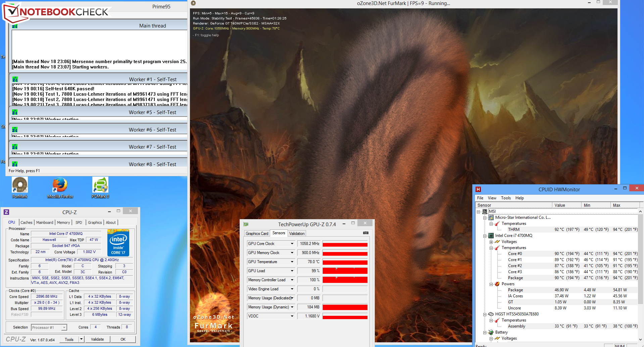Open the PCMark 8 desktop icon
This screenshot has height=347, width=644.
pyautogui.click(x=100, y=185)
